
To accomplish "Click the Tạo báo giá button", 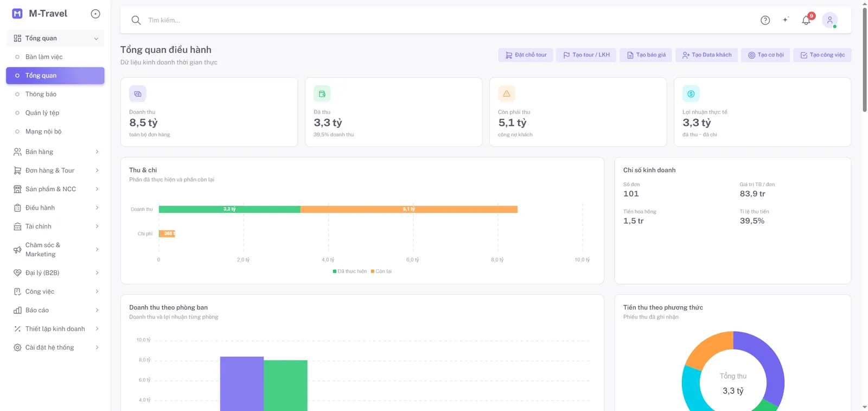I will point(646,55).
